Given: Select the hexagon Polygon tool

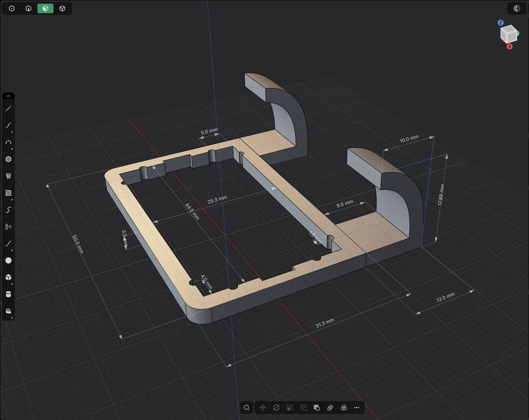Looking at the screenshot, I should point(9,159).
